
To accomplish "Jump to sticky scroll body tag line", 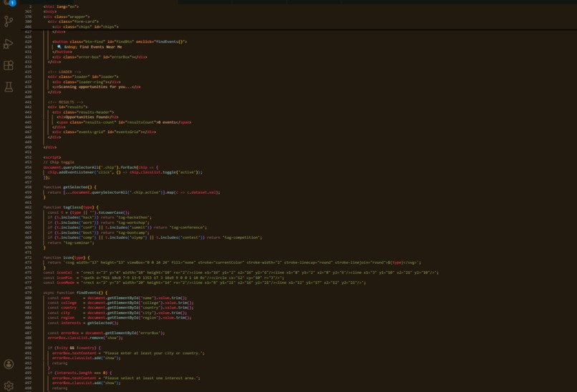I will pyautogui.click(x=49, y=11).
